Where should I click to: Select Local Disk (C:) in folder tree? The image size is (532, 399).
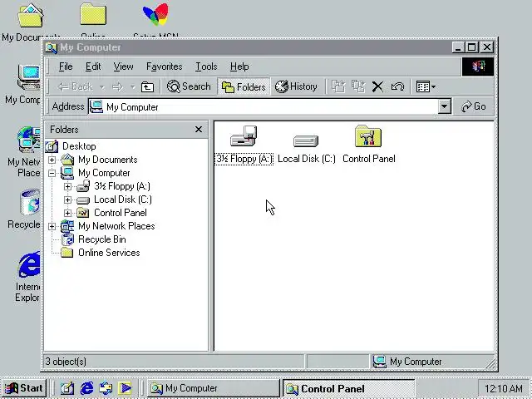(123, 199)
